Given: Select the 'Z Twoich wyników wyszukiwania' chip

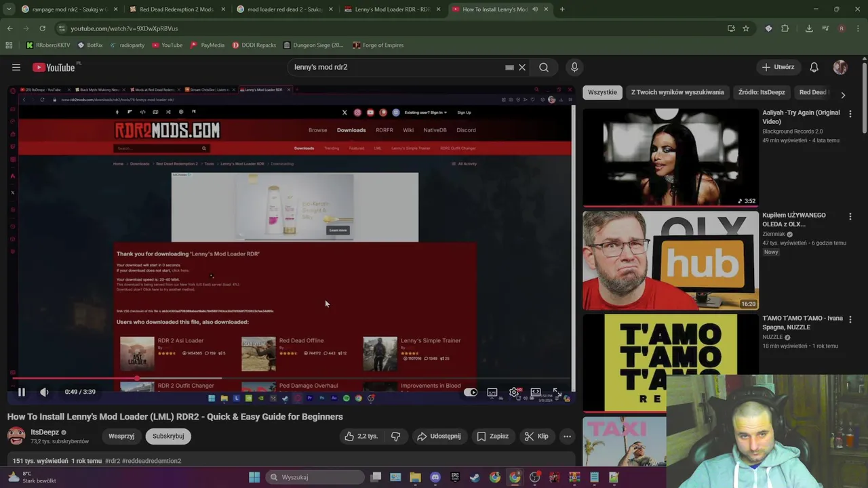Looking at the screenshot, I should (677, 92).
